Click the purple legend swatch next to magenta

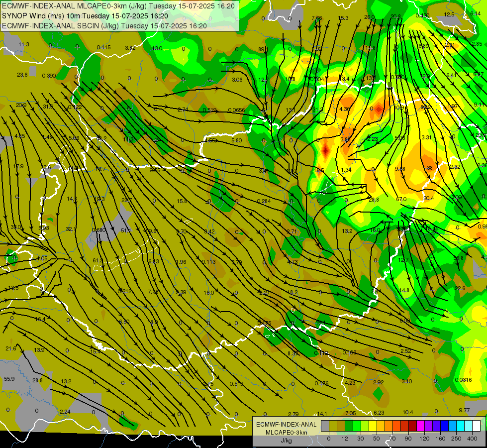click(x=429, y=426)
